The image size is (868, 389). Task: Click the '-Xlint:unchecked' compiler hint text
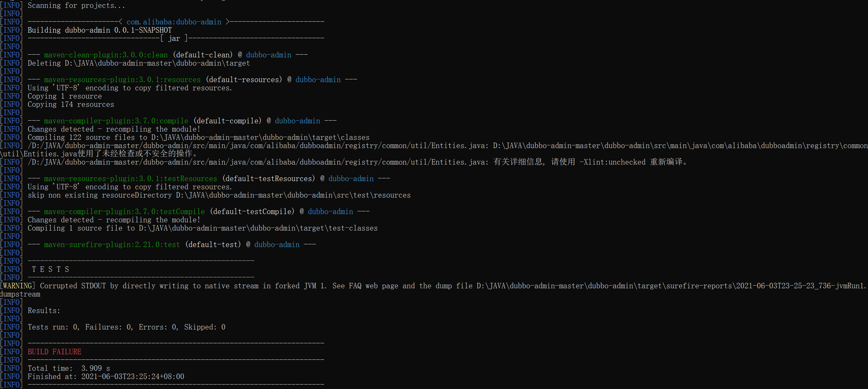[x=612, y=162]
